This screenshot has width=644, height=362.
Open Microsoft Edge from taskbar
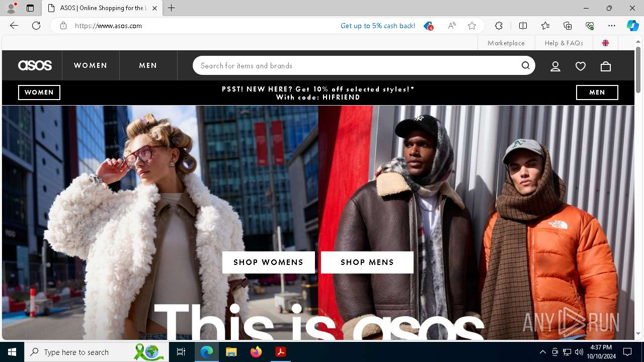point(207,352)
